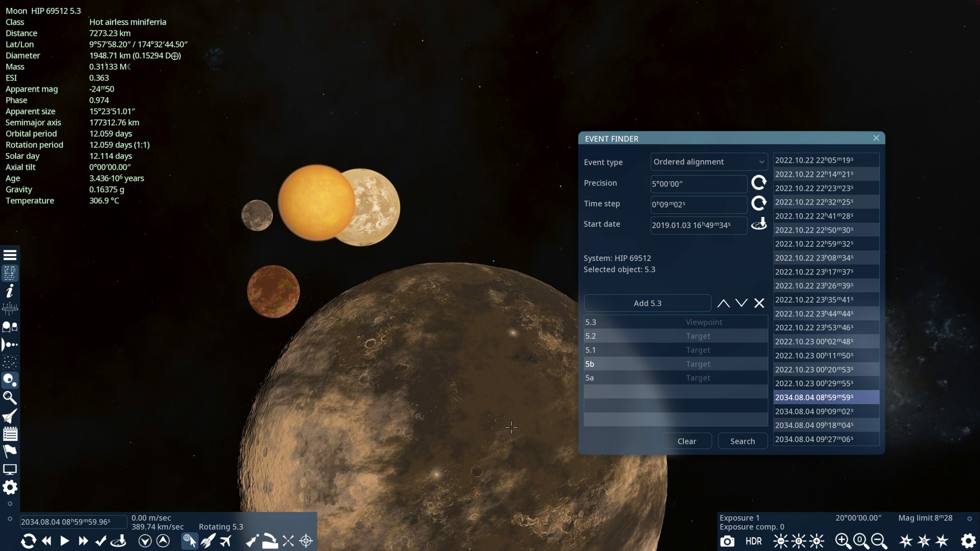Click the Search button in Event Finder
980x551 pixels.
[x=742, y=441]
